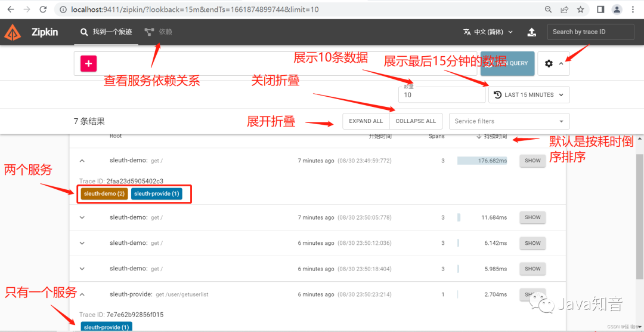Expand the 6.142ms sleuth-demo trace row

(x=82, y=243)
